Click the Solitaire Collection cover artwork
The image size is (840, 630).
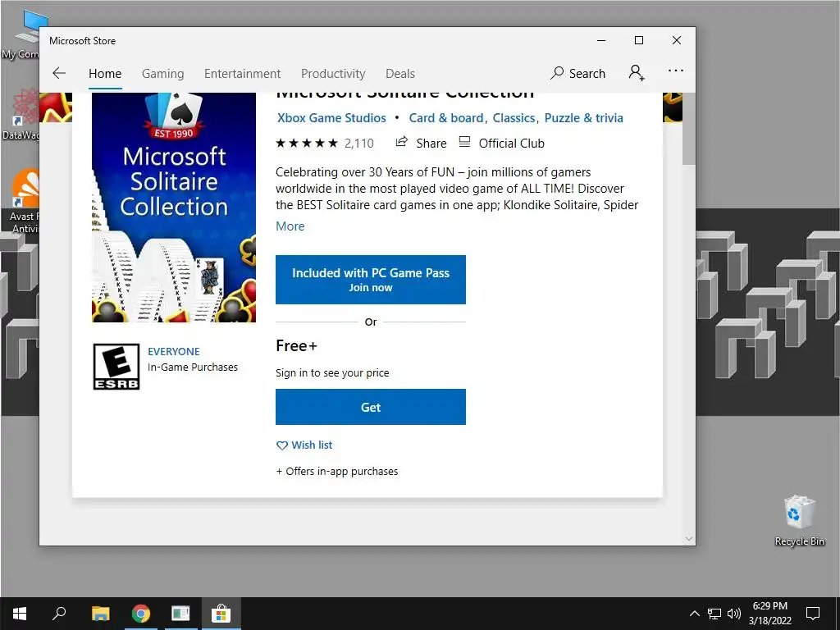[x=174, y=208]
